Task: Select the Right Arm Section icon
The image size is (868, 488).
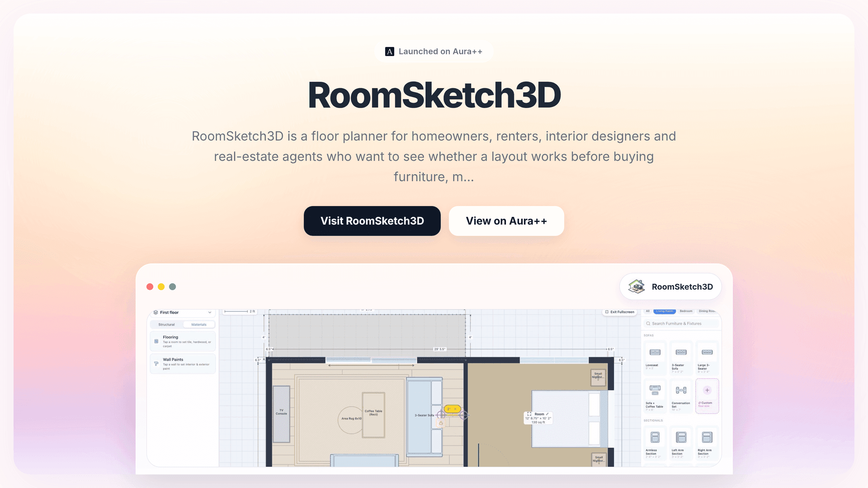Action: [707, 437]
